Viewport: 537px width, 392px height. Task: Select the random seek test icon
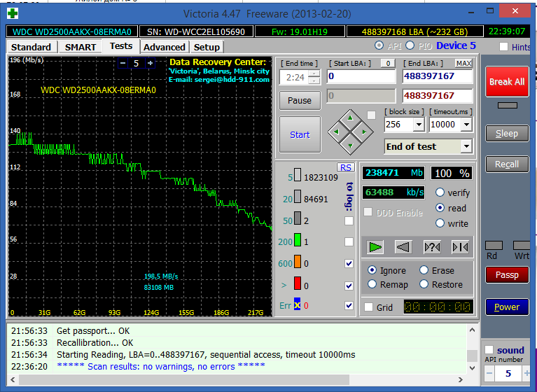click(432, 246)
